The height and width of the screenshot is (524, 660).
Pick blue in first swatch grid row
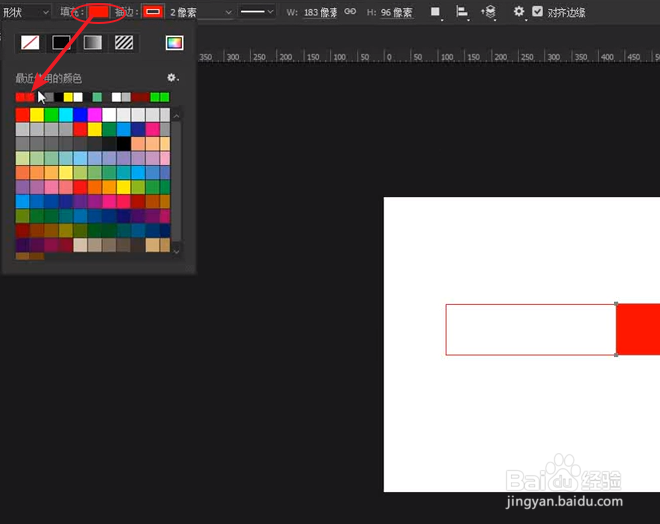click(80, 115)
